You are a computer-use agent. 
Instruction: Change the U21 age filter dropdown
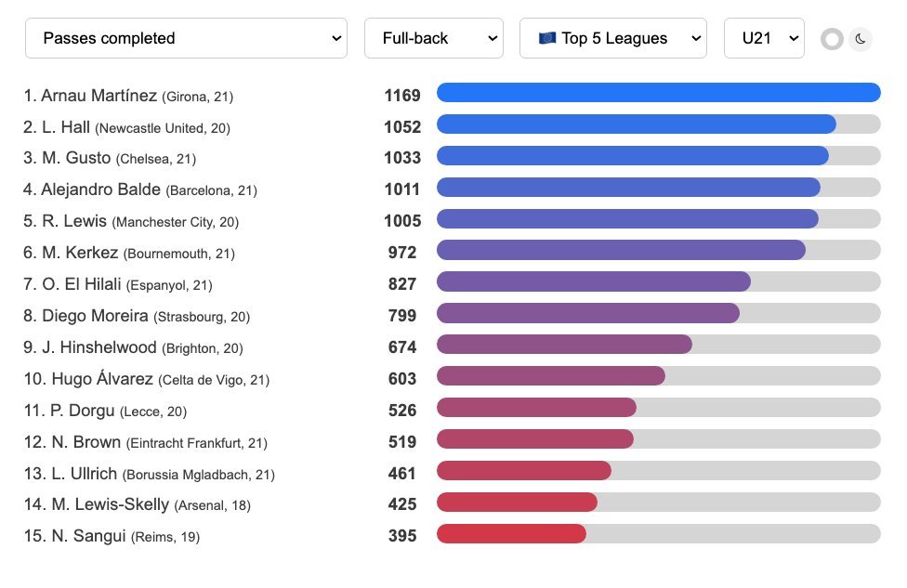pyautogui.click(x=764, y=38)
